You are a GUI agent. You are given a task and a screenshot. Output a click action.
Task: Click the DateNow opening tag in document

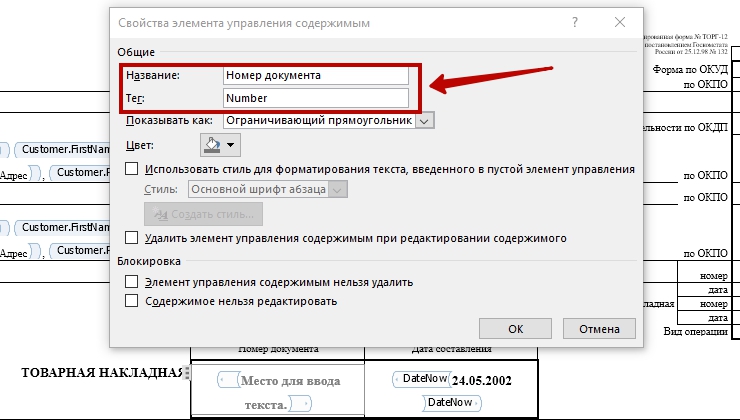coord(420,378)
